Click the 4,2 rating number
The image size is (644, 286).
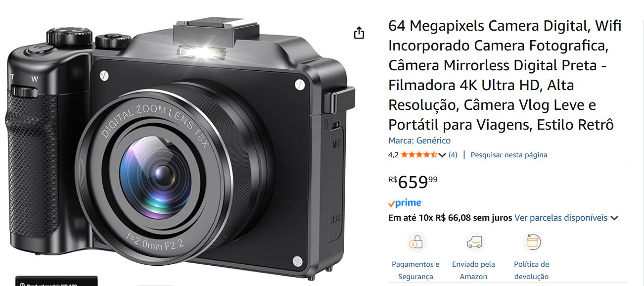(393, 155)
